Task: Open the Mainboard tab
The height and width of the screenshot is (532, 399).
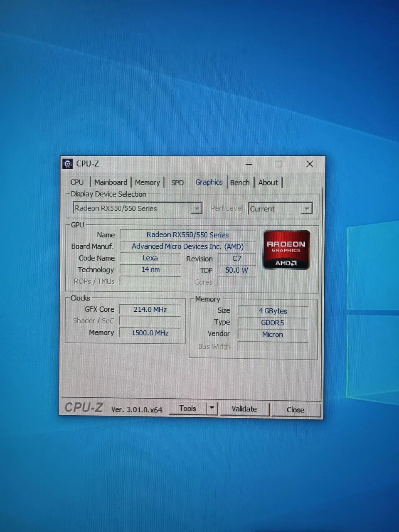Action: (111, 182)
